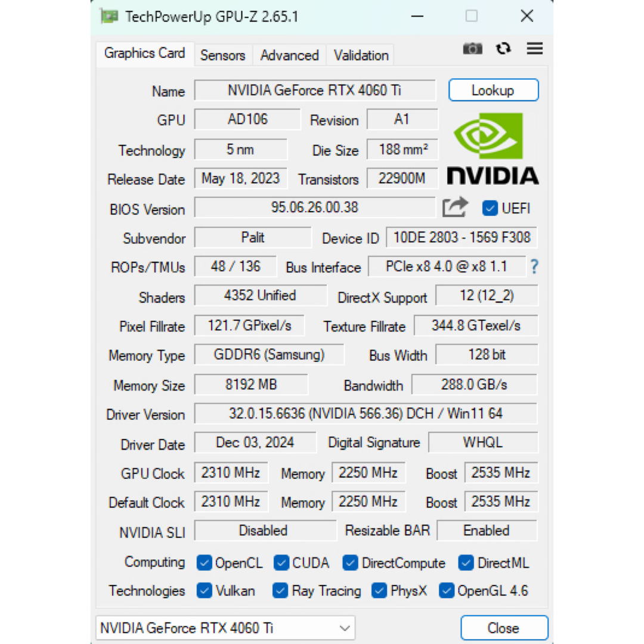Switch to the Graphics Card tab
Viewport: 644px width, 644px height.
[144, 54]
